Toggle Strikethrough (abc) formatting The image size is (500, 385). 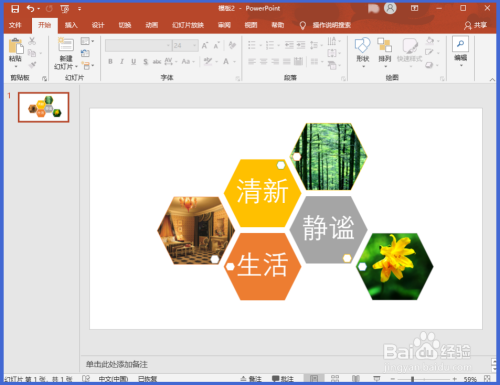[157, 61]
